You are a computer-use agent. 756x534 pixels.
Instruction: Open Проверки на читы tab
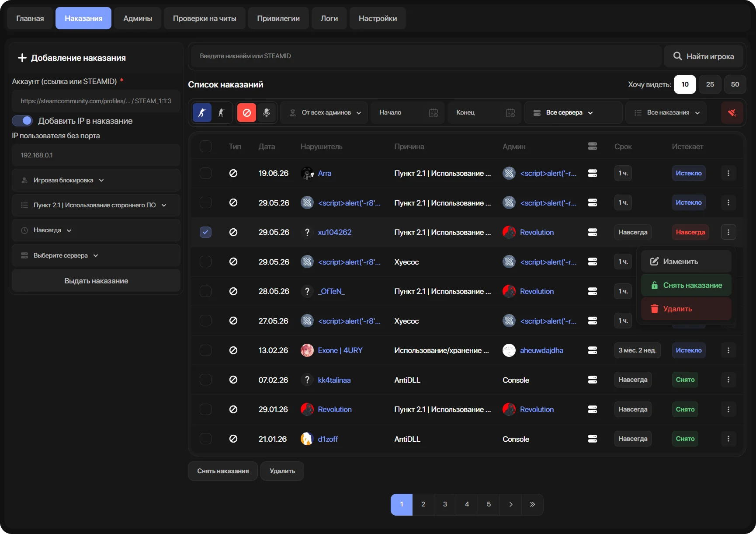click(205, 18)
